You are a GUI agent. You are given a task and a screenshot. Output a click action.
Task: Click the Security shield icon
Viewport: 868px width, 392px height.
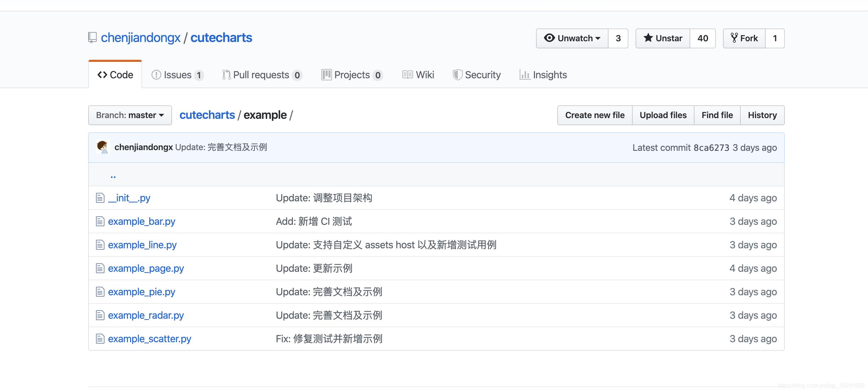pyautogui.click(x=457, y=75)
